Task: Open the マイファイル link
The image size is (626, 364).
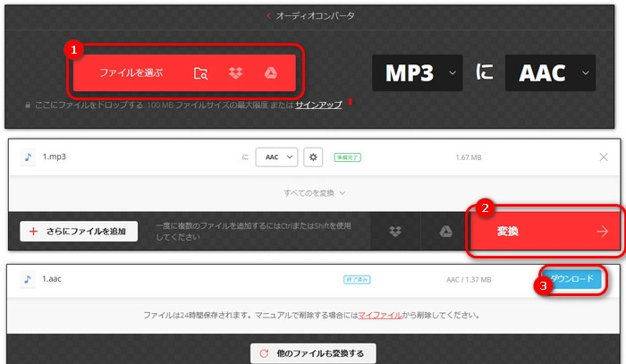Action: pos(380,316)
